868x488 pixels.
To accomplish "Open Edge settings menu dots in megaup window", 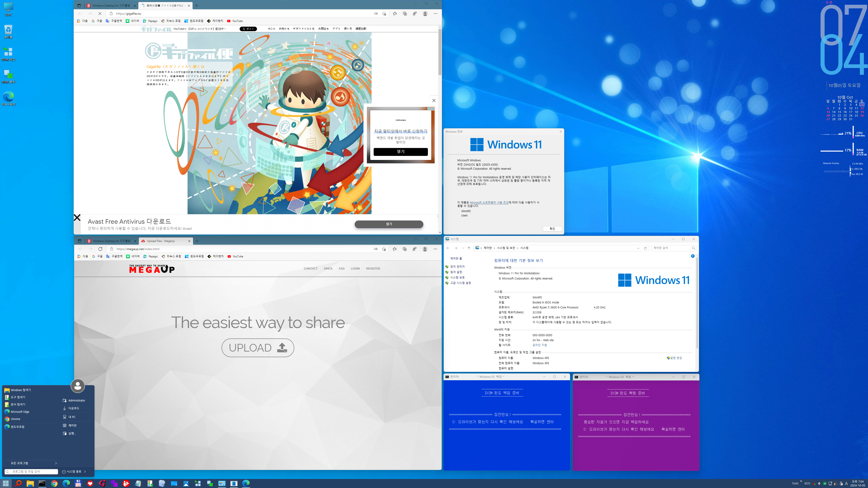I will click(435, 249).
